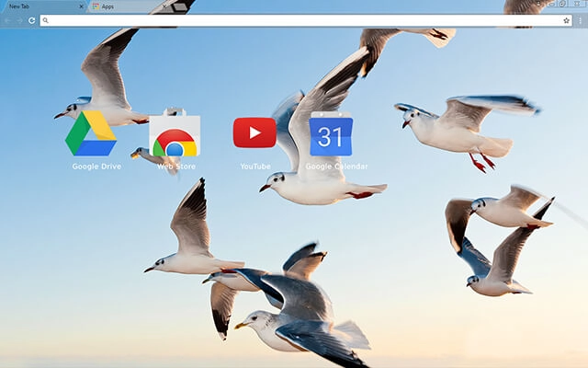This screenshot has width=588, height=368.
Task: Open the Google Drive app icon
Action: [91, 133]
